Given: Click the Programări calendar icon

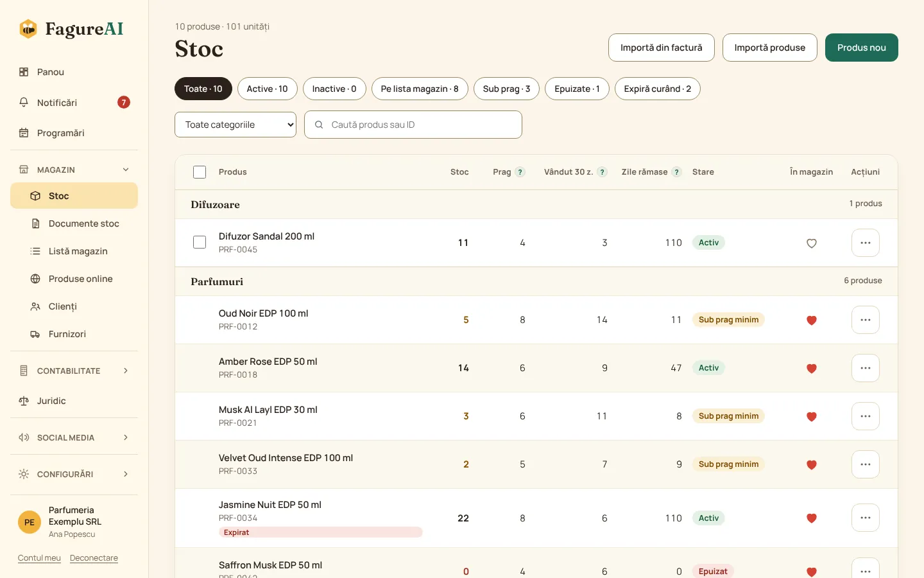Looking at the screenshot, I should (24, 133).
